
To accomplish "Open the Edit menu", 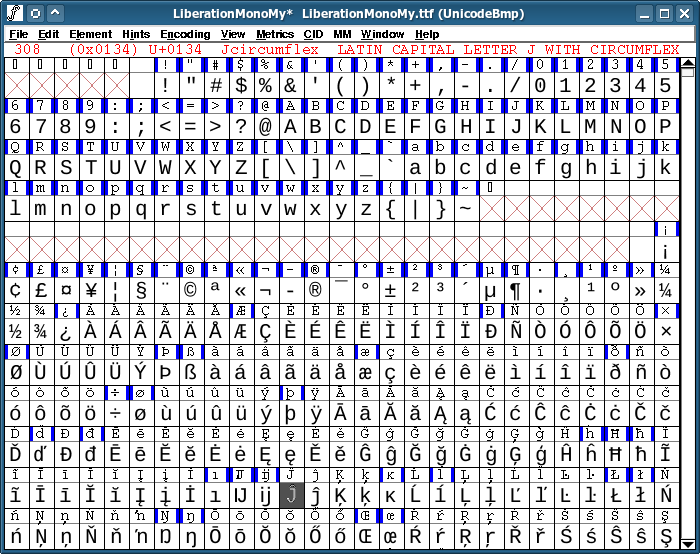I will point(48,34).
